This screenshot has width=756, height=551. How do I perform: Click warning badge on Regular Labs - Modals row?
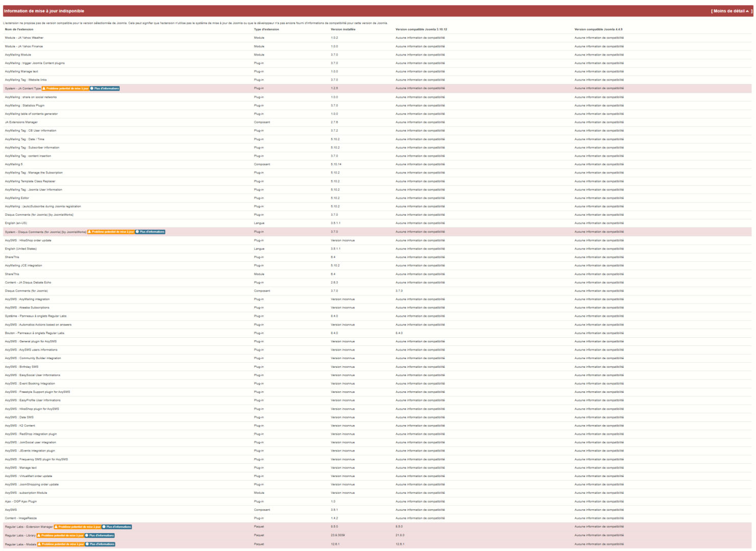[x=61, y=544]
